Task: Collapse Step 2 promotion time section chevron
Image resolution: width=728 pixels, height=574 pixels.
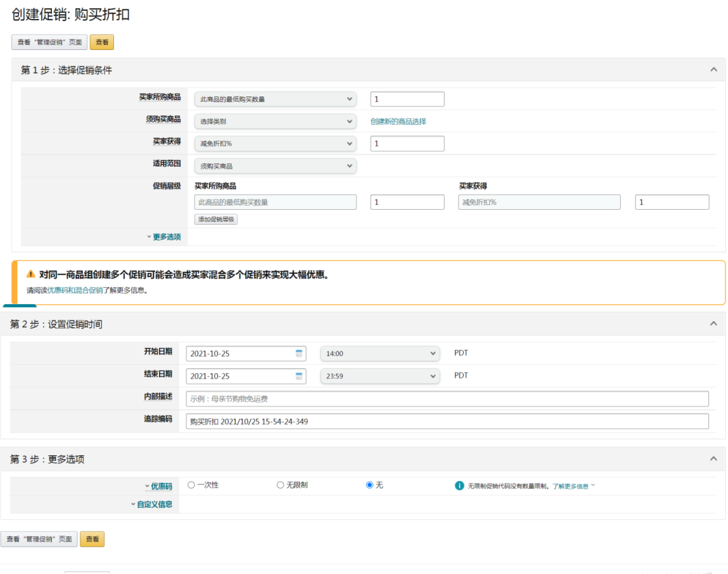Action: (713, 324)
